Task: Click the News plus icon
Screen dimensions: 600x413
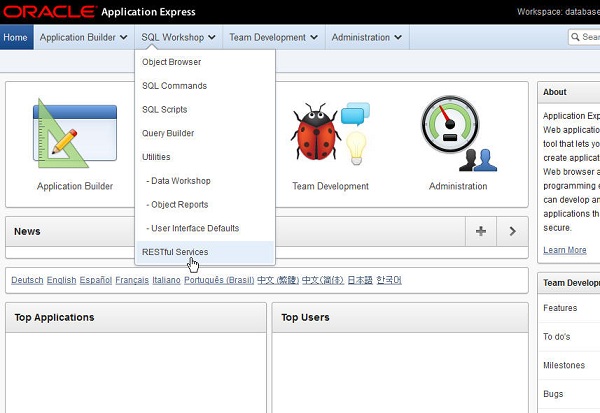Action: click(x=481, y=231)
